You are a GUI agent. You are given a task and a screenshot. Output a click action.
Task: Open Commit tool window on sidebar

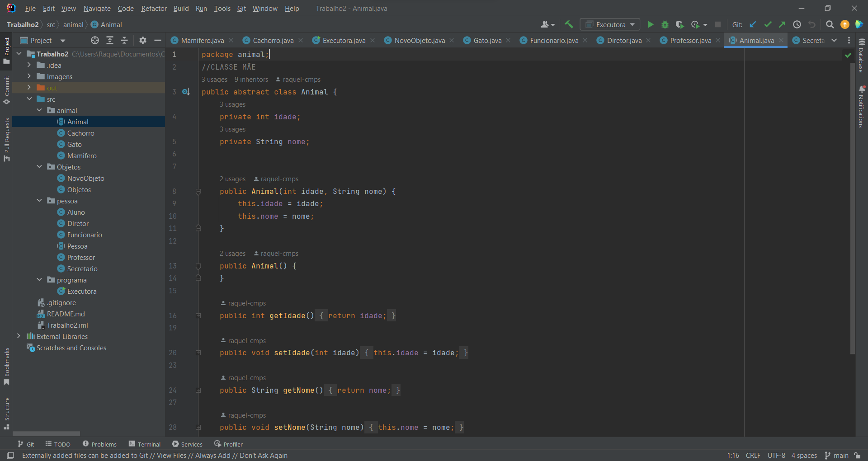click(6, 89)
